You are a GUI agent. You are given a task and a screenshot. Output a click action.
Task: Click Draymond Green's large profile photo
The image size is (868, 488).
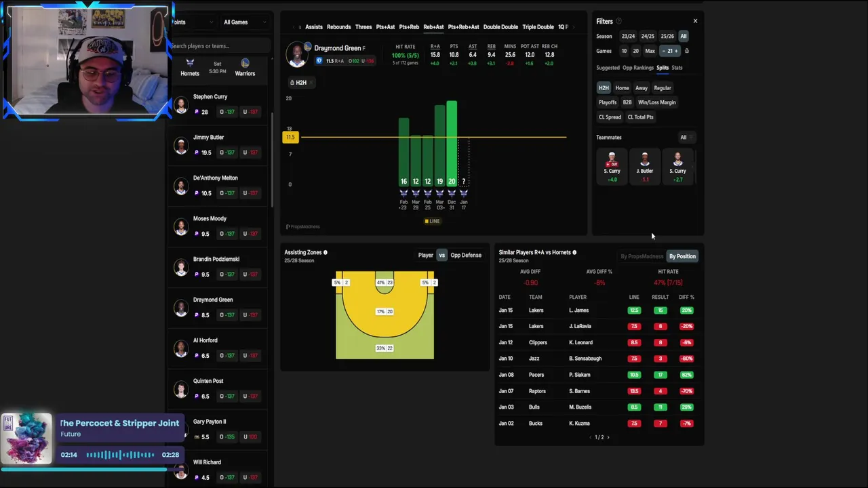[296, 54]
